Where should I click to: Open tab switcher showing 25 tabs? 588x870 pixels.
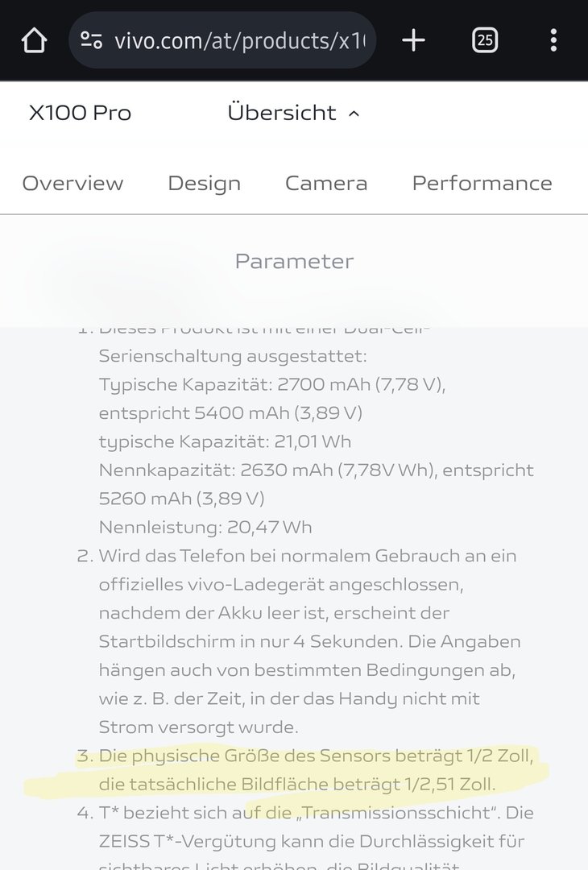point(484,40)
